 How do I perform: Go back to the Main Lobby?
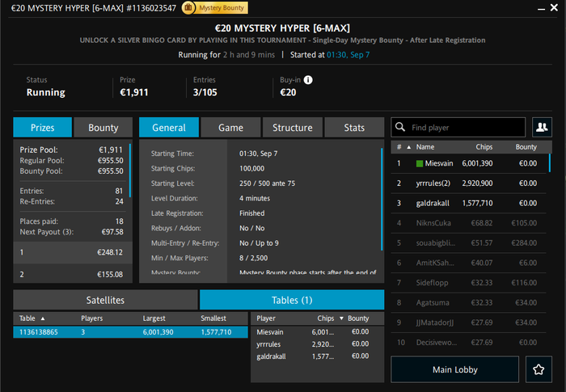[x=454, y=369]
